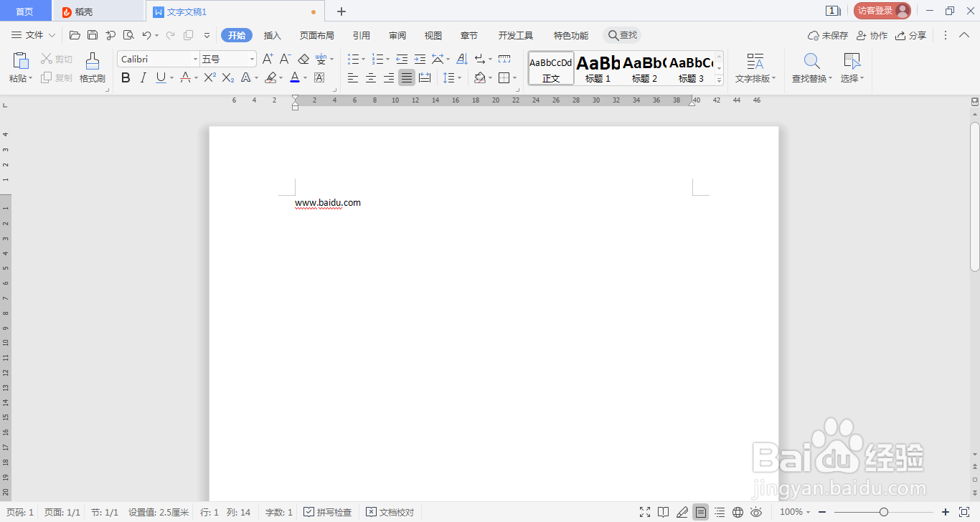The height and width of the screenshot is (522, 980).
Task: Click the Text Layout (文字排版) icon
Action: click(755, 61)
